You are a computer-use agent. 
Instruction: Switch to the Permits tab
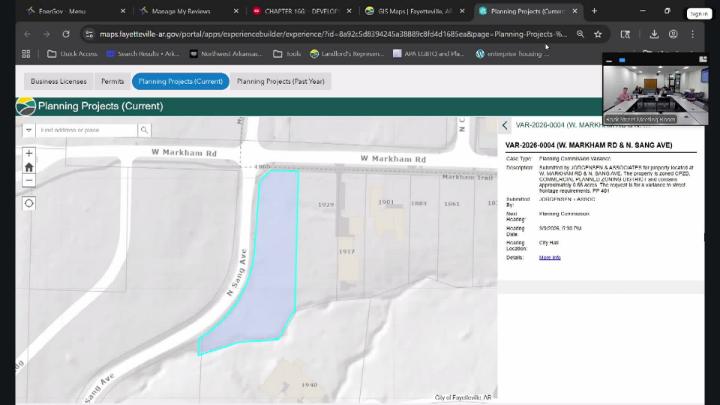coord(112,81)
